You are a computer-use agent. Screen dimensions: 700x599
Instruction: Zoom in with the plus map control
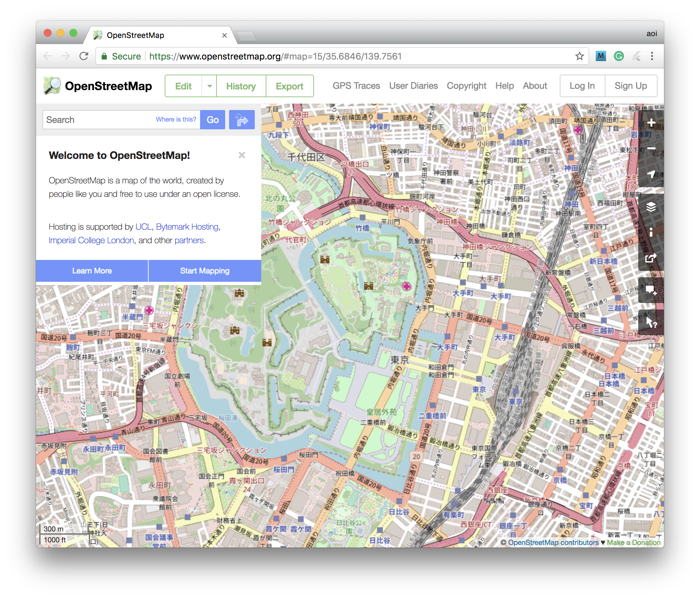pyautogui.click(x=651, y=123)
